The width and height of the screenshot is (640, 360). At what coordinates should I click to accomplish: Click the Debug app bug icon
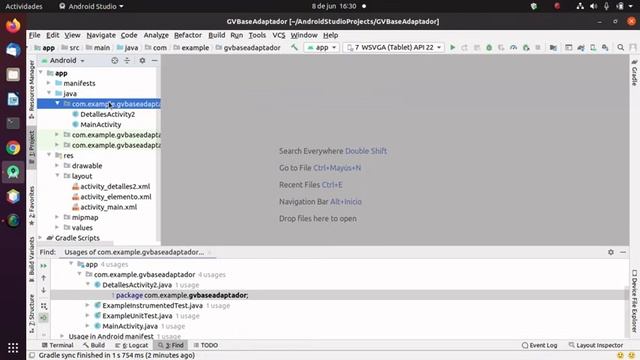coord(489,47)
